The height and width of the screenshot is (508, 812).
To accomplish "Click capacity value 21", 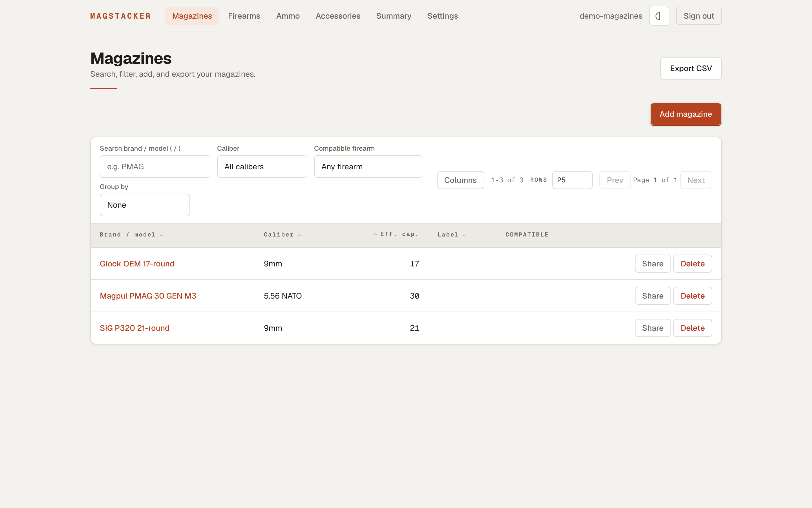I will point(414,328).
